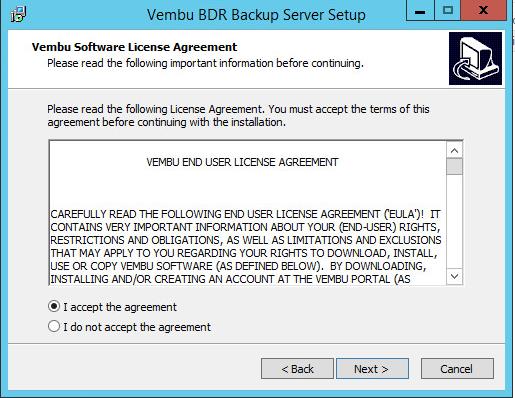Viewport: 515px width, 398px height.
Task: Click the license scroll down arrow
Action: click(x=454, y=276)
